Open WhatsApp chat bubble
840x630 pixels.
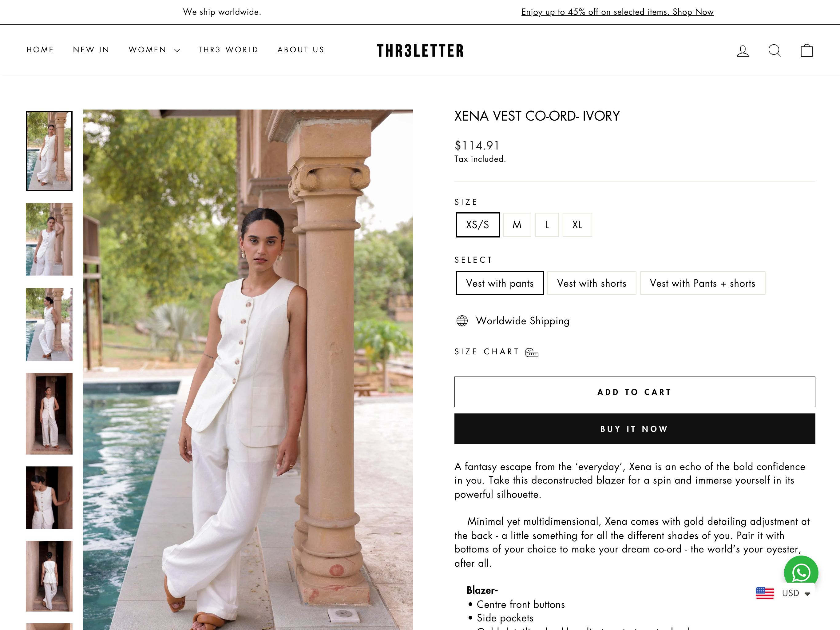(x=801, y=572)
